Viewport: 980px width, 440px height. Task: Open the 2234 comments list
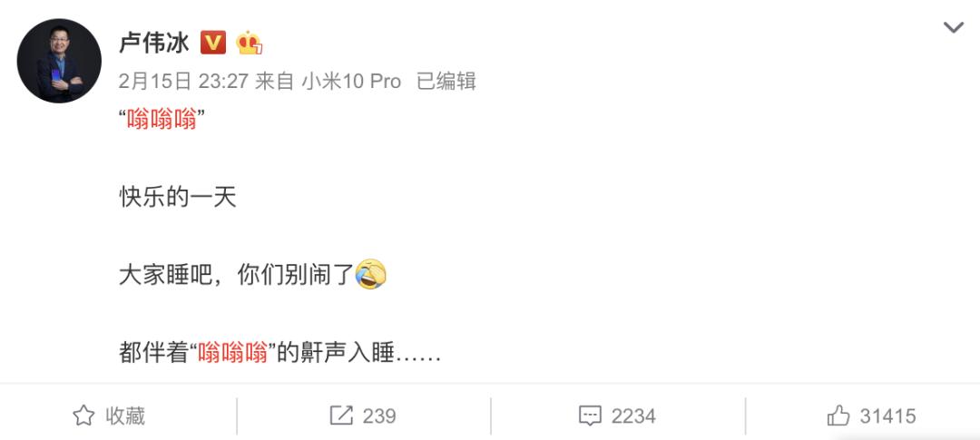click(633, 416)
